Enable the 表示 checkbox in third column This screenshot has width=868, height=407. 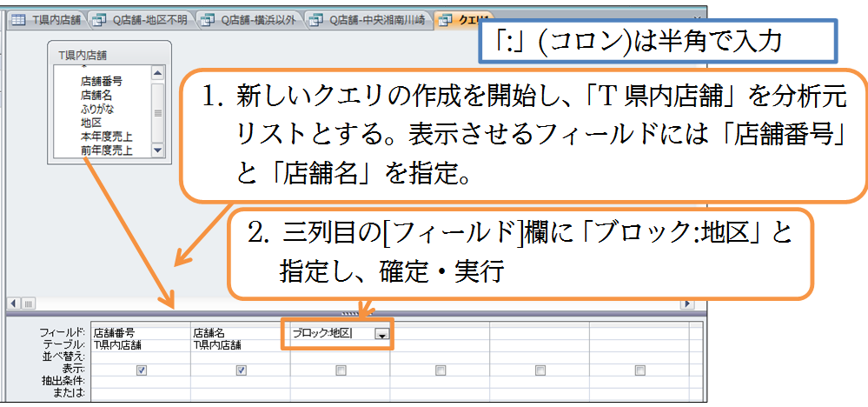click(341, 370)
